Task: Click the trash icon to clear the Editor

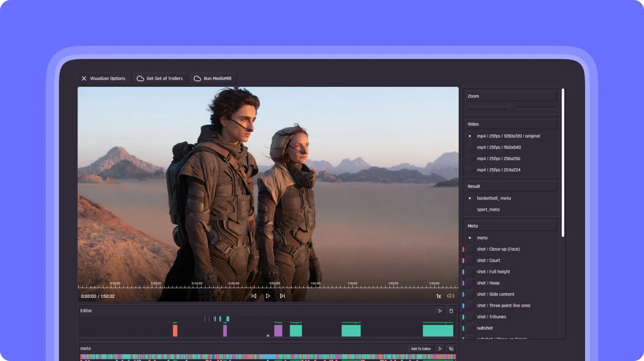Action: pos(451,310)
